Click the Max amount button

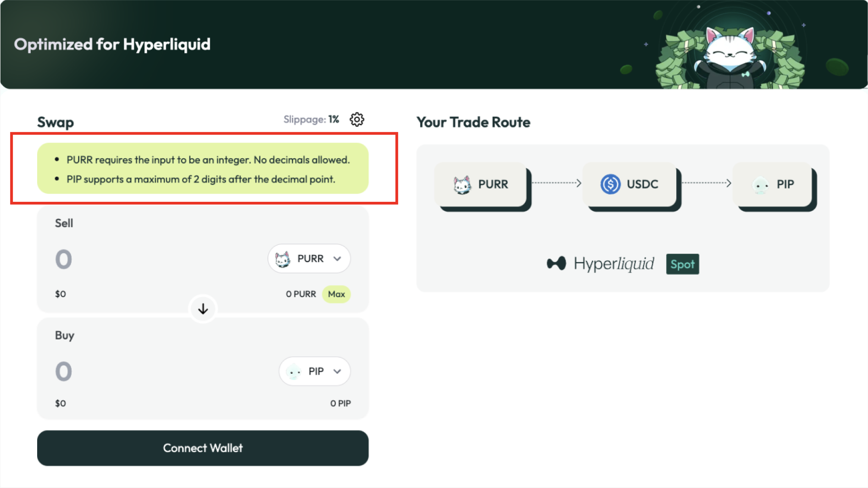[x=336, y=294]
